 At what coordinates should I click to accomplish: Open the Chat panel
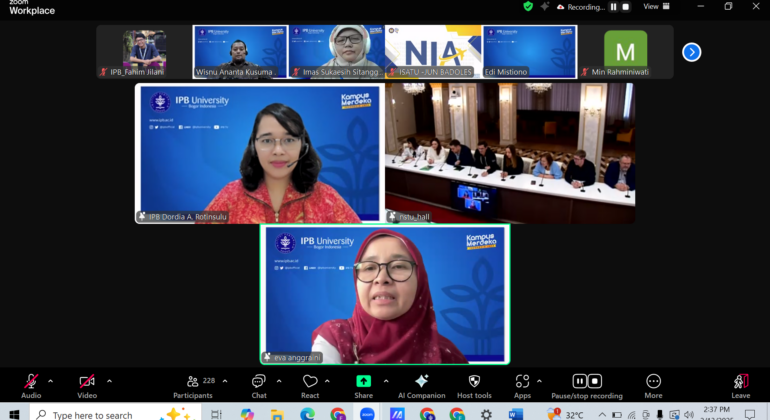coord(259,382)
